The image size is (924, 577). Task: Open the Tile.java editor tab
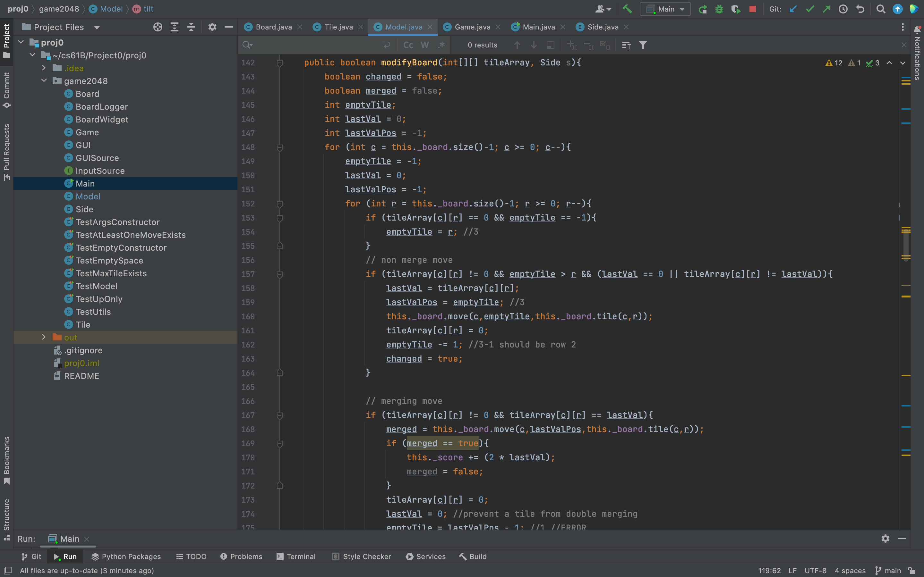click(338, 27)
